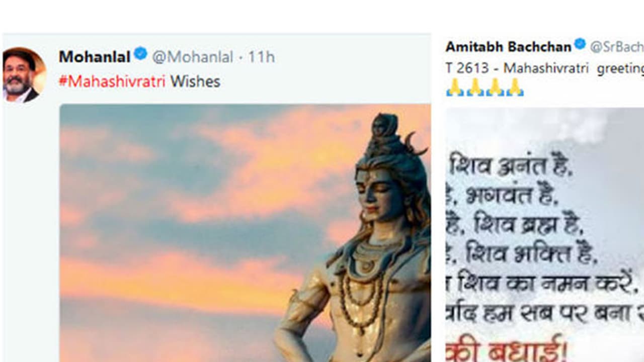Click the Amitabh Bachchan display name
Image resolution: width=644 pixels, height=362 pixels.
(x=508, y=47)
